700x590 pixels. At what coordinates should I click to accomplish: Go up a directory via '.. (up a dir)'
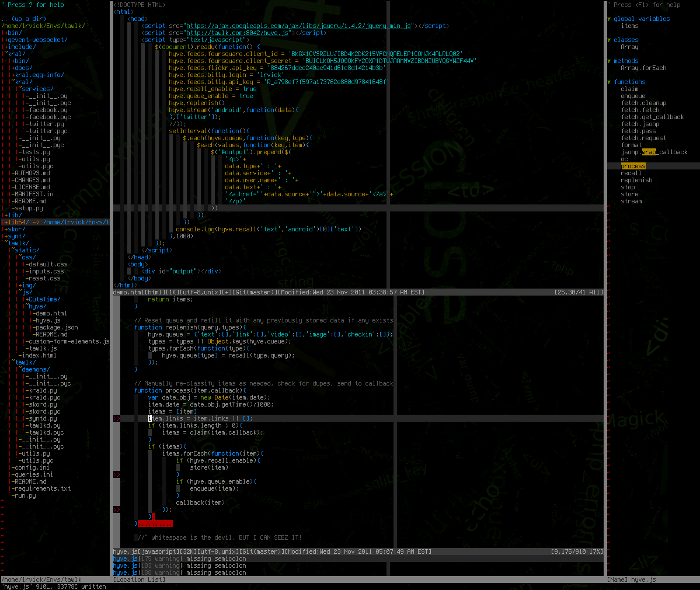pos(24,19)
